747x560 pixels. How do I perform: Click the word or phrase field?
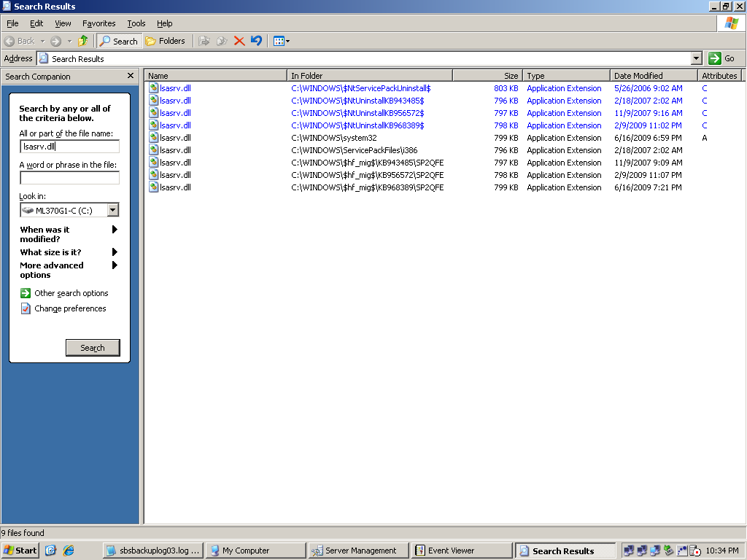click(69, 178)
